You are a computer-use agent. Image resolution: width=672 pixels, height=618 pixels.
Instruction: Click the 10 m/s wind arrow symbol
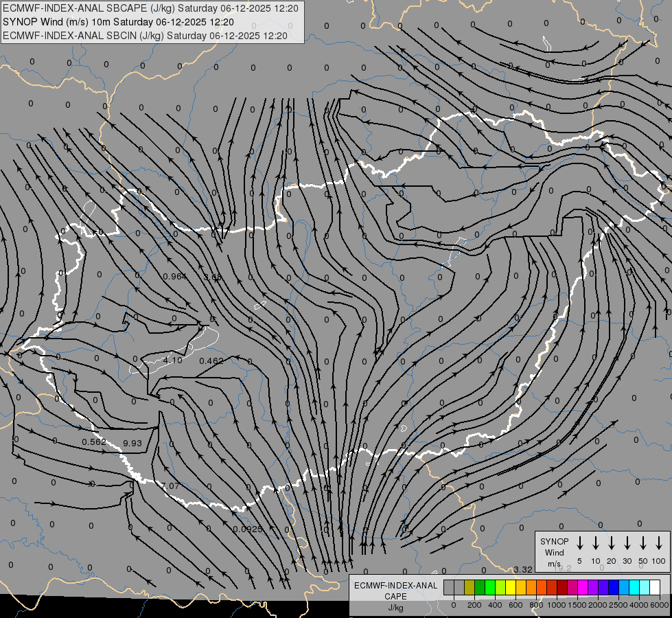coord(595,542)
